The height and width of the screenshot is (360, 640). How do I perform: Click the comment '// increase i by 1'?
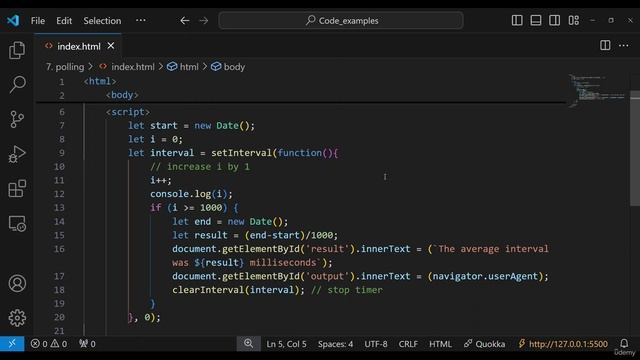point(200,167)
